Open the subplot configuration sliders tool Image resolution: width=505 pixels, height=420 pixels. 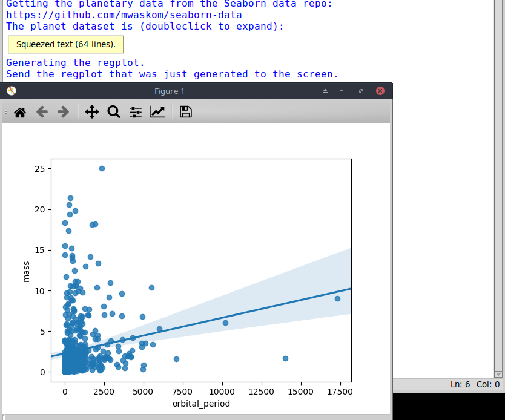[x=135, y=112]
